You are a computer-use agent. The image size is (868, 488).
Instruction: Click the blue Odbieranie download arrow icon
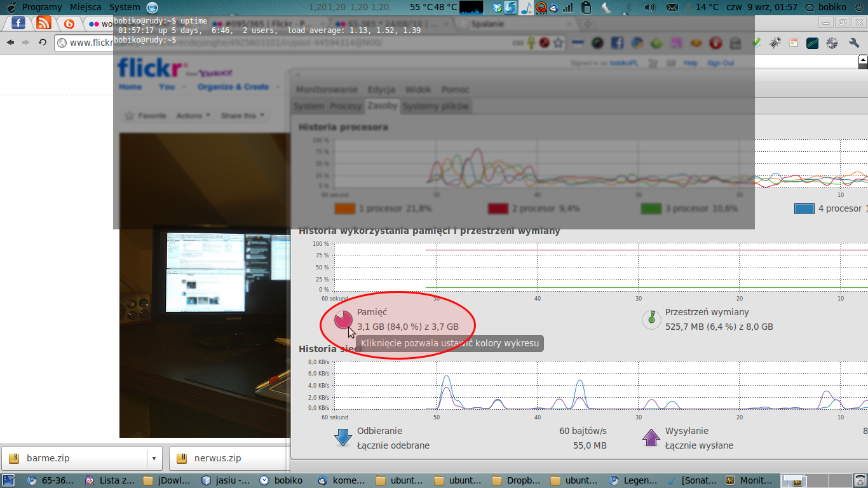pyautogui.click(x=343, y=438)
